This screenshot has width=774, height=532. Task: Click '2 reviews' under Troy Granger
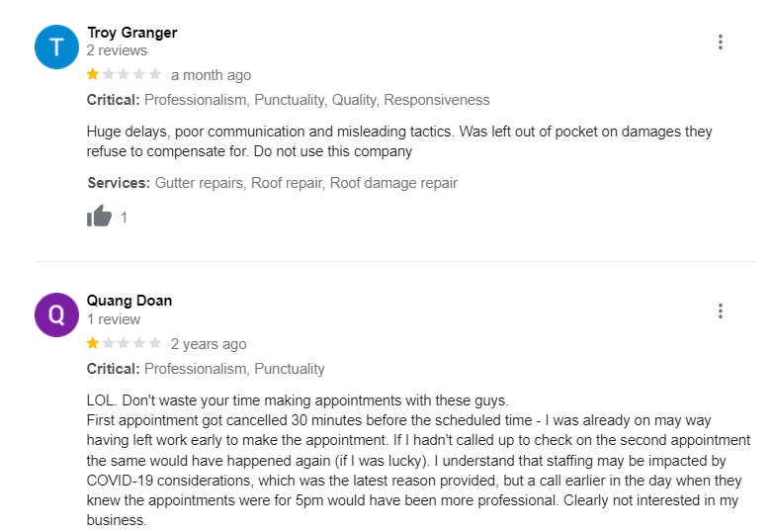coord(117,50)
